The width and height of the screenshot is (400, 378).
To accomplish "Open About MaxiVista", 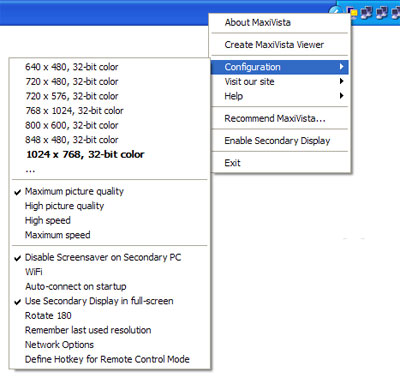I will (x=280, y=23).
